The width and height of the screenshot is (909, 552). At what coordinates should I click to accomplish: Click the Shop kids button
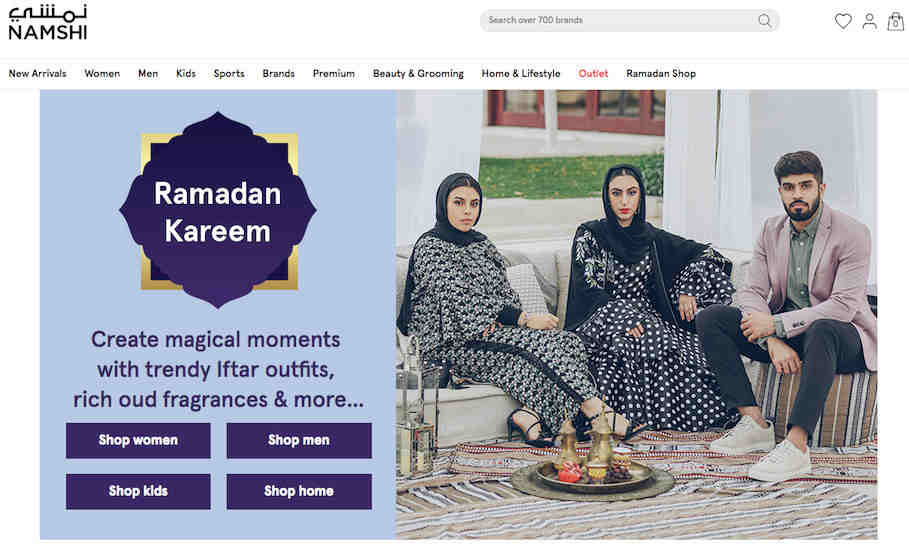[138, 491]
